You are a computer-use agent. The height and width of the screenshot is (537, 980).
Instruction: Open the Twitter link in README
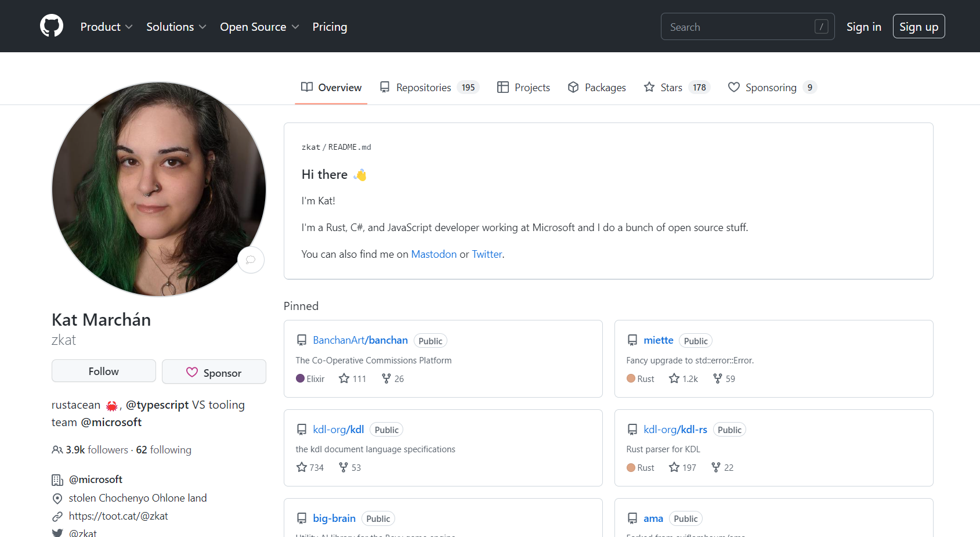[487, 254]
